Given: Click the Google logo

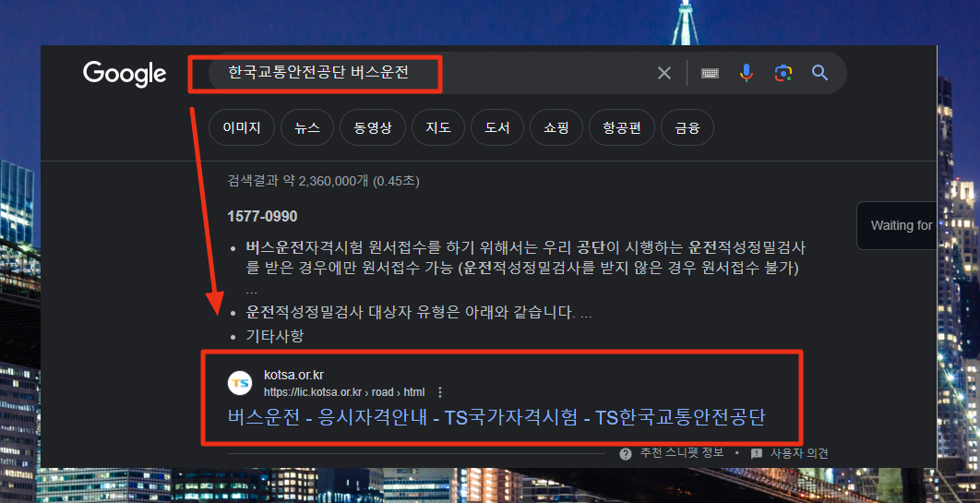Looking at the screenshot, I should tap(125, 75).
